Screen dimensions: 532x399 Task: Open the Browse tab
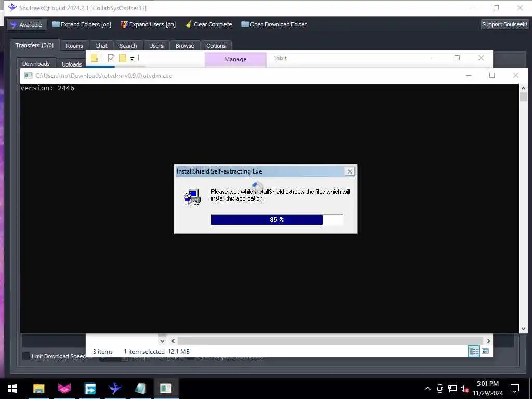(x=184, y=46)
